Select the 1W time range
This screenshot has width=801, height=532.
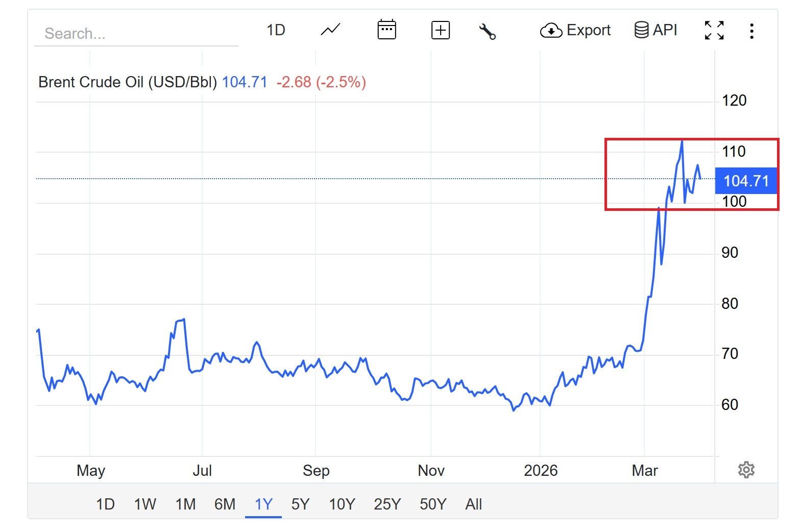coord(145,504)
